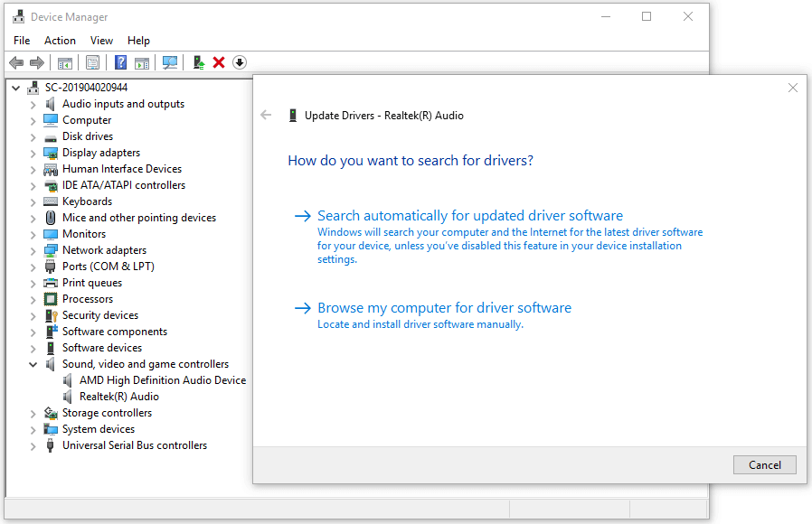This screenshot has height=524, width=812.
Task: Select the IDE ATA/ATAPI controllers icon
Action: tap(51, 185)
